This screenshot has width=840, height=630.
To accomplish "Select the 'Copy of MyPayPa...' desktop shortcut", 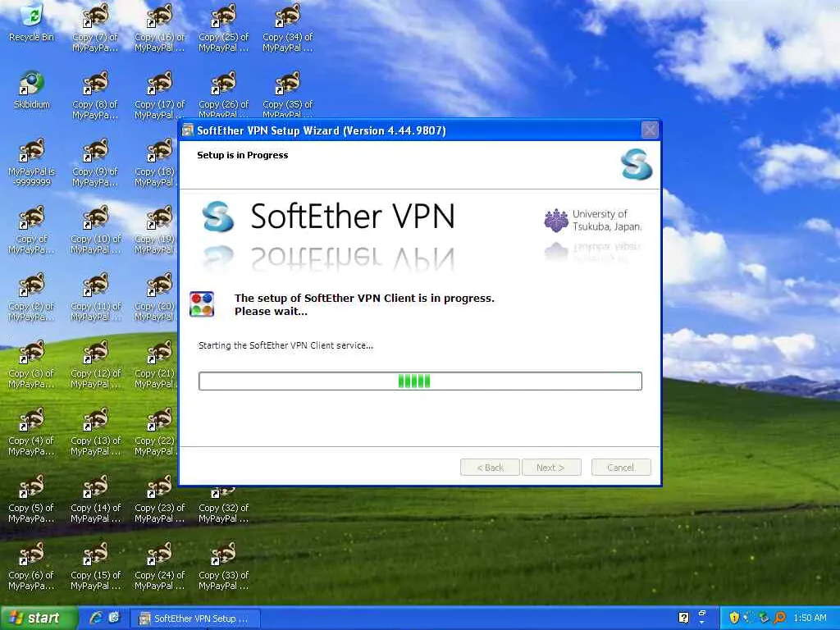I will (32, 230).
